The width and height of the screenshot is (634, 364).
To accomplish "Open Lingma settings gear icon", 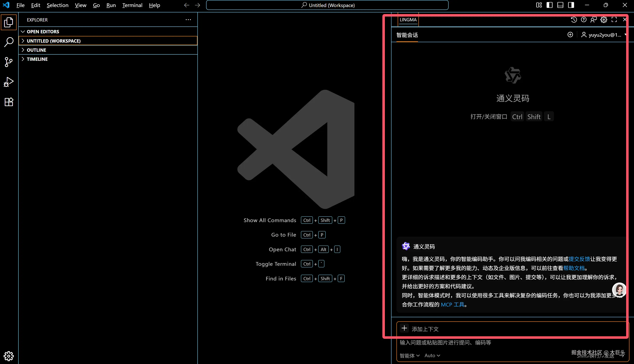I will (x=604, y=20).
